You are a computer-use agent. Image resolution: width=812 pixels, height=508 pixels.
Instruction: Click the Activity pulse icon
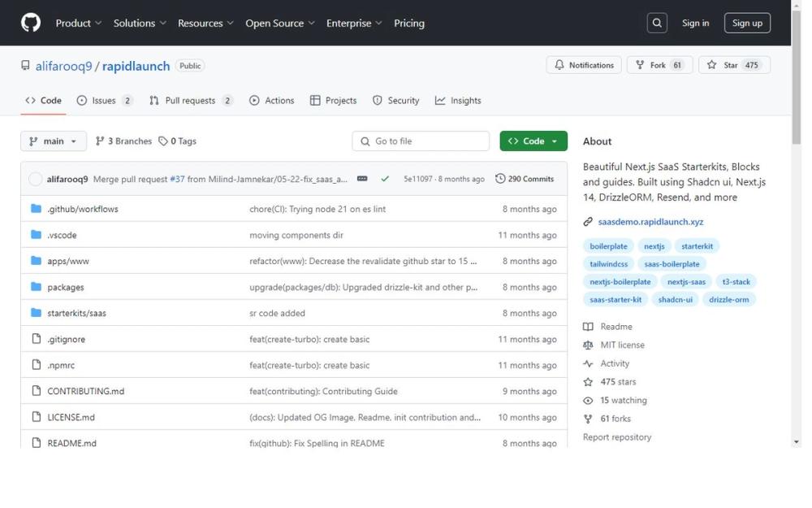(x=588, y=363)
